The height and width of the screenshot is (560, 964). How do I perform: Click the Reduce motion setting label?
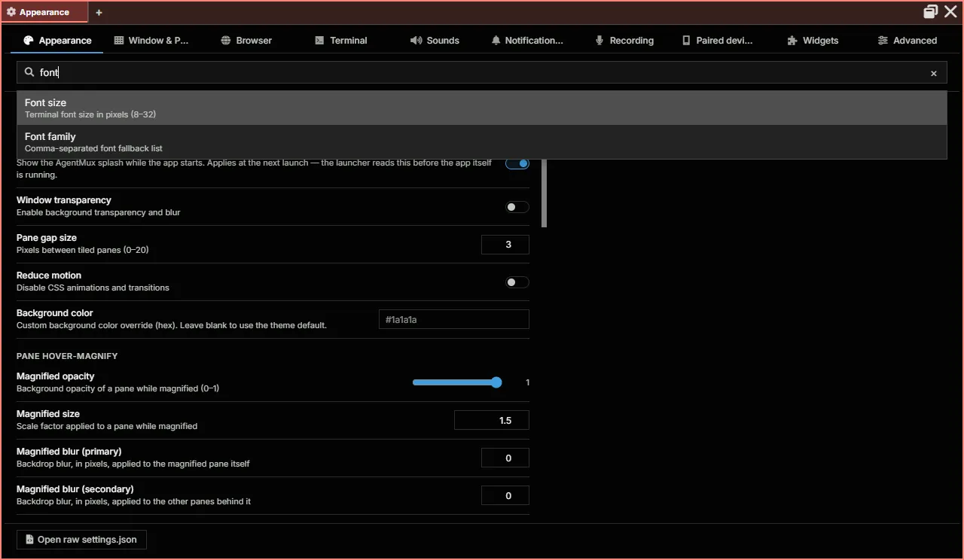49,275
